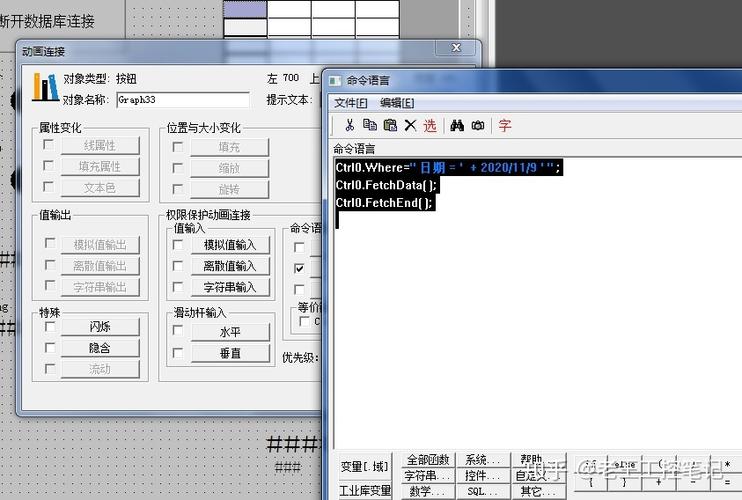This screenshot has width=742, height=500.
Task: Click the 对象名称 field containing Graph33
Action: 183,100
